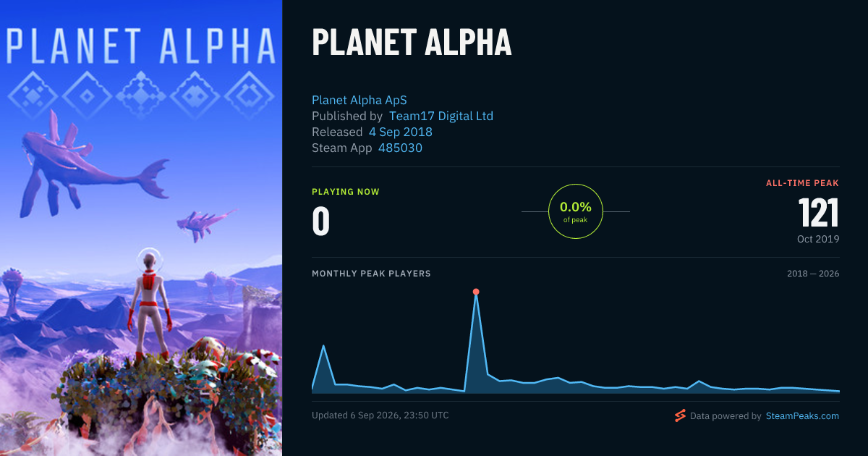Click the all-time peak number 121
Image resolution: width=868 pixels, height=456 pixels.
tap(819, 214)
